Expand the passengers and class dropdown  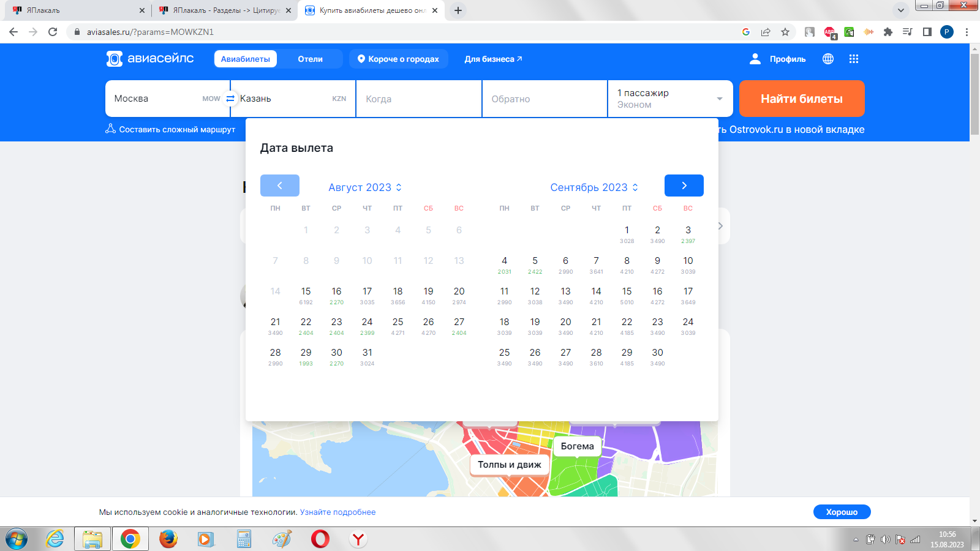(x=670, y=99)
